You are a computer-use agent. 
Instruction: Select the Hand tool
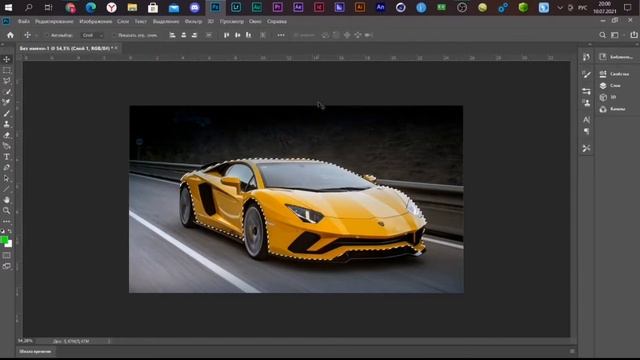click(7, 200)
